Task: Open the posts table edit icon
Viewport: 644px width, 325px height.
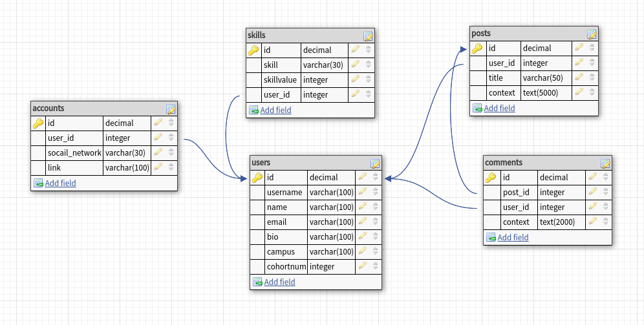Action: pyautogui.click(x=592, y=34)
